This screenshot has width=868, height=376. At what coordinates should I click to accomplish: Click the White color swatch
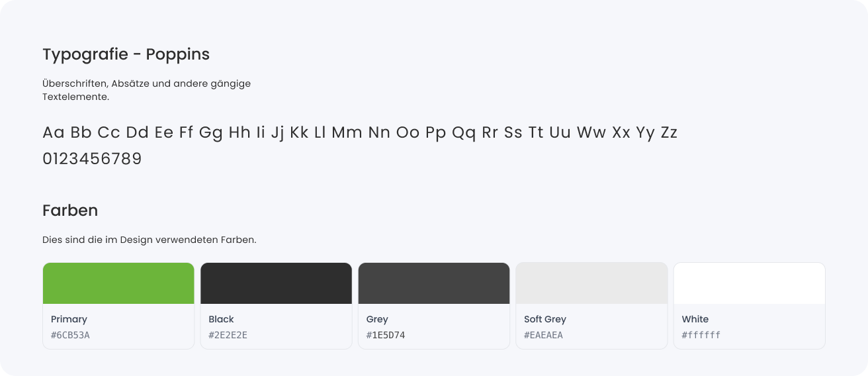point(749,283)
